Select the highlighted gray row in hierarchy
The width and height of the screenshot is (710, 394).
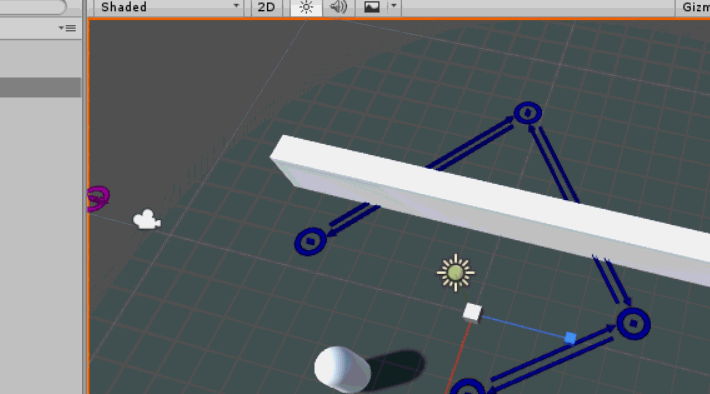[40, 87]
